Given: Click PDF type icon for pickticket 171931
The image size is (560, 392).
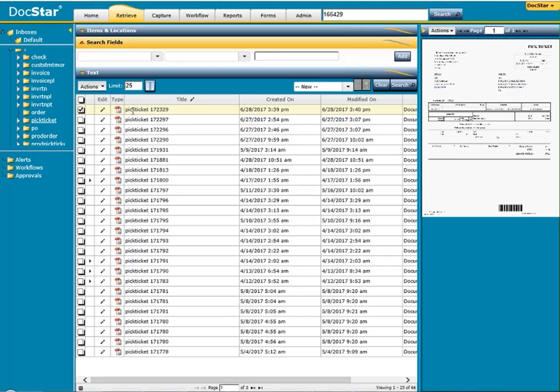Looking at the screenshot, I should [118, 150].
